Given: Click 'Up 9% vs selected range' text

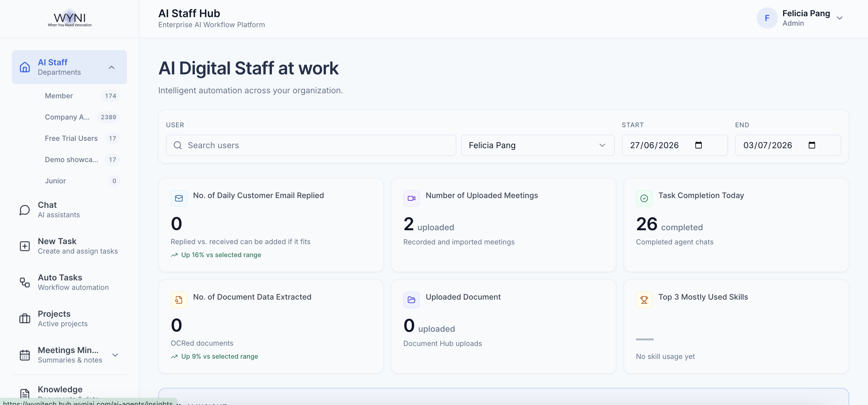Looking at the screenshot, I should 220,357.
